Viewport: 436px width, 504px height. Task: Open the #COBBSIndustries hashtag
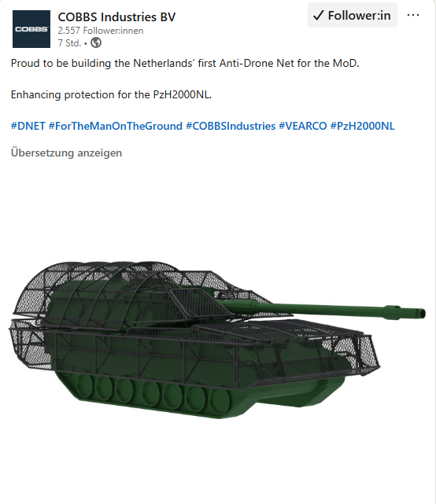231,126
